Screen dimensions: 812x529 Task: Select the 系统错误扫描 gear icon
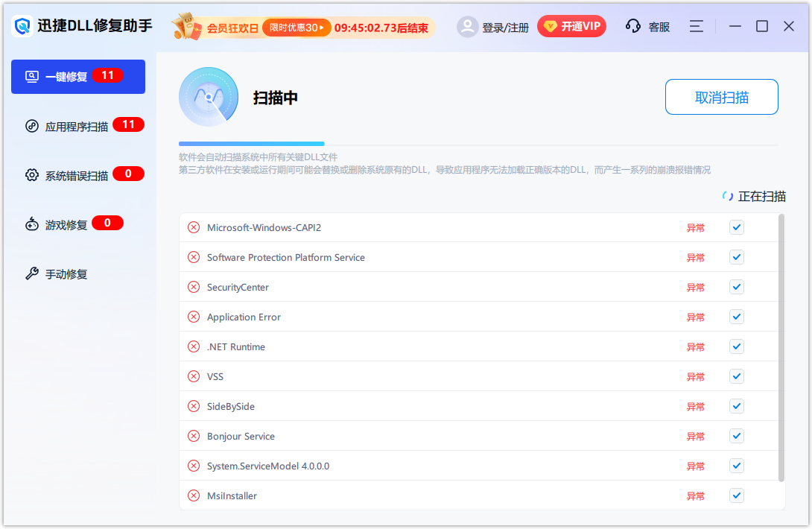click(32, 174)
